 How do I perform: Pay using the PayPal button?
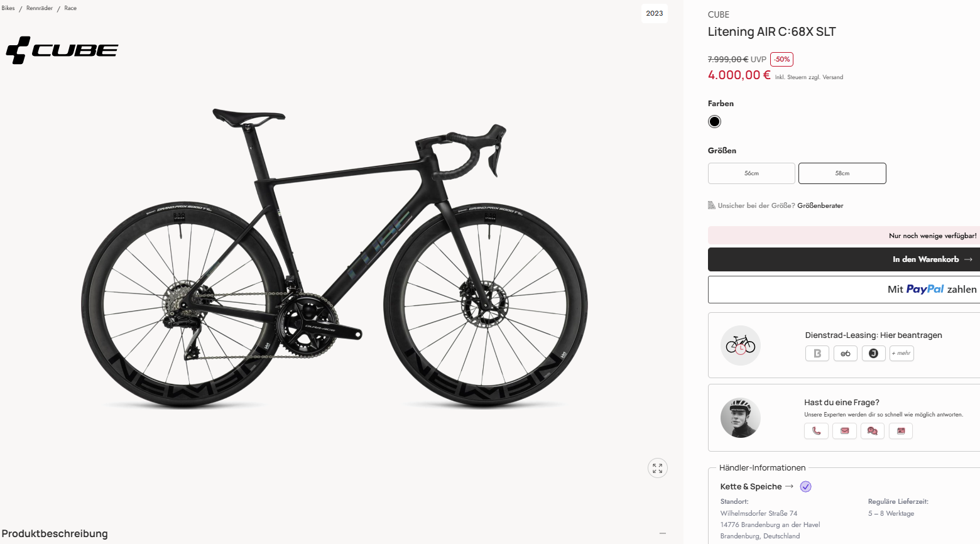pos(843,290)
